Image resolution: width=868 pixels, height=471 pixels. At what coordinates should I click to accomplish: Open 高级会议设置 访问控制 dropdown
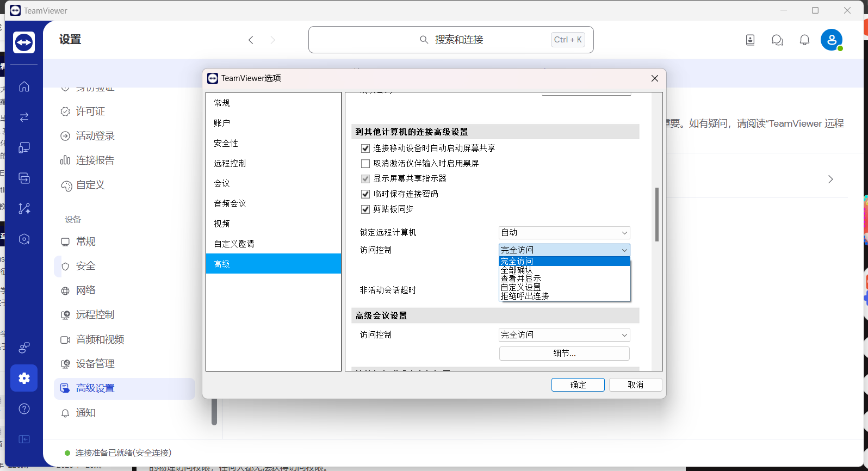pos(564,334)
